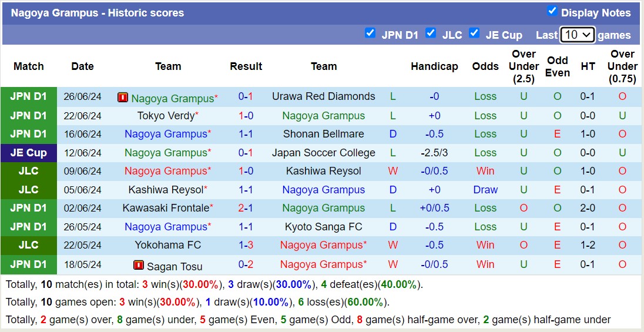Click the red card icon beside Sagan Tosu
This screenshot has height=332, width=644.
(139, 265)
